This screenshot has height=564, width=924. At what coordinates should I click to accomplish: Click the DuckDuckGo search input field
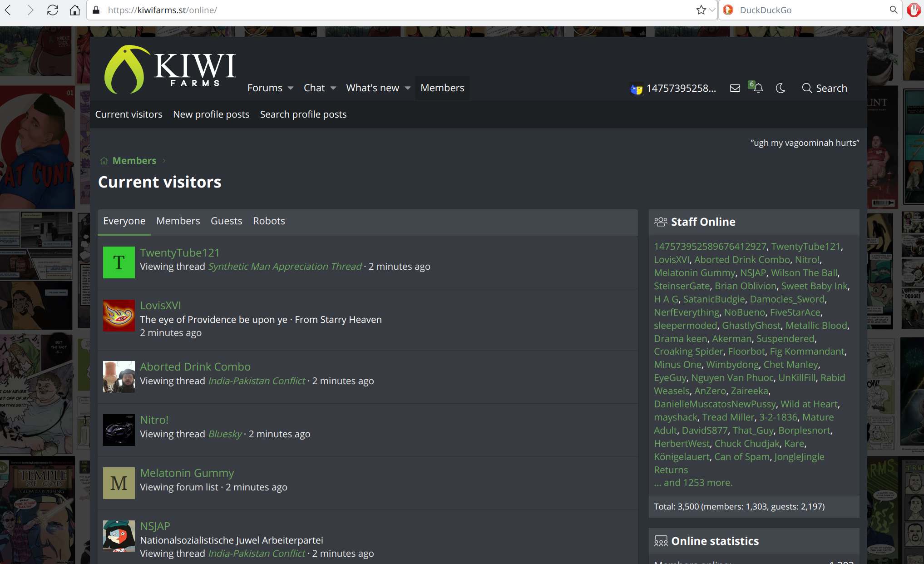pyautogui.click(x=810, y=10)
